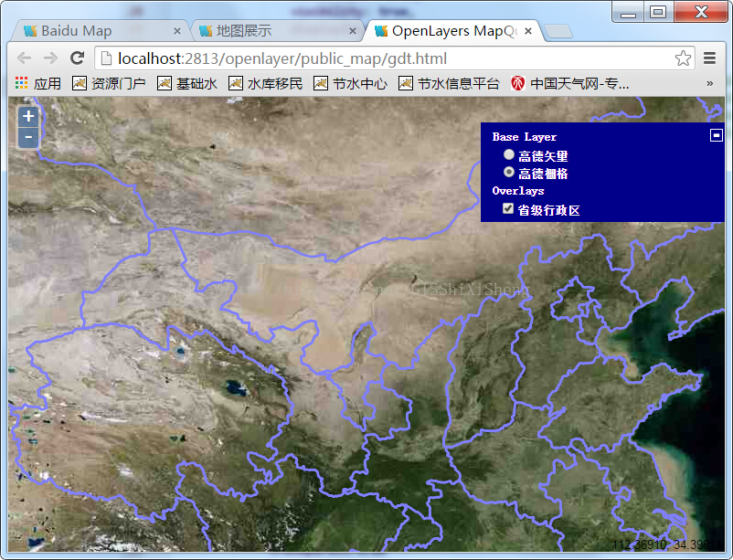Zoom out the map with minus button
Screen dimensions: 733x560
pos(28,137)
